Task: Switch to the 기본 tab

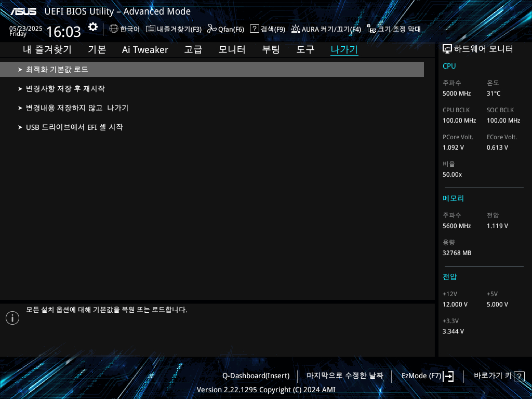Action: coord(97,50)
